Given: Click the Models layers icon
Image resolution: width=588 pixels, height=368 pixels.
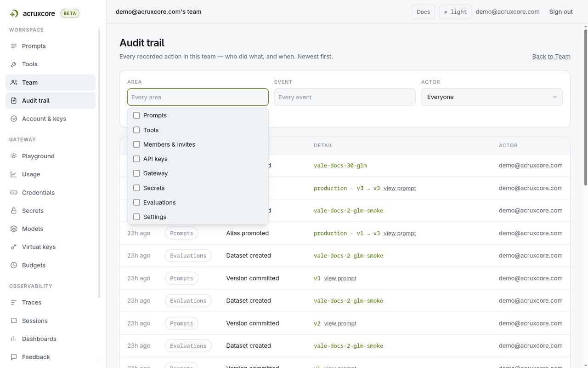Looking at the screenshot, I should click(14, 229).
